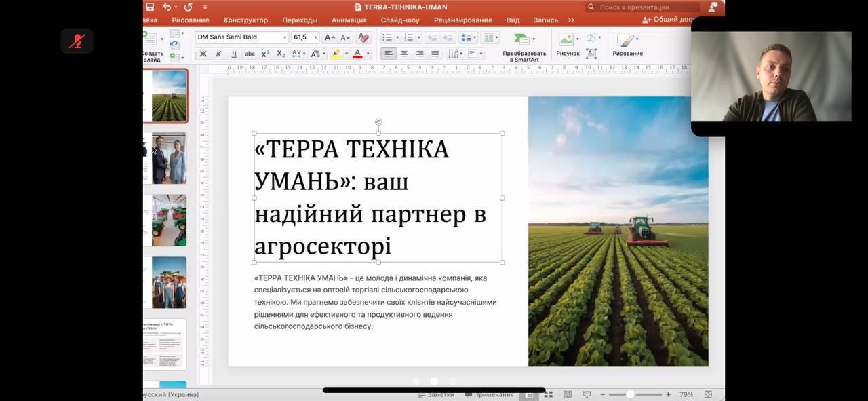Justify the text

435,54
